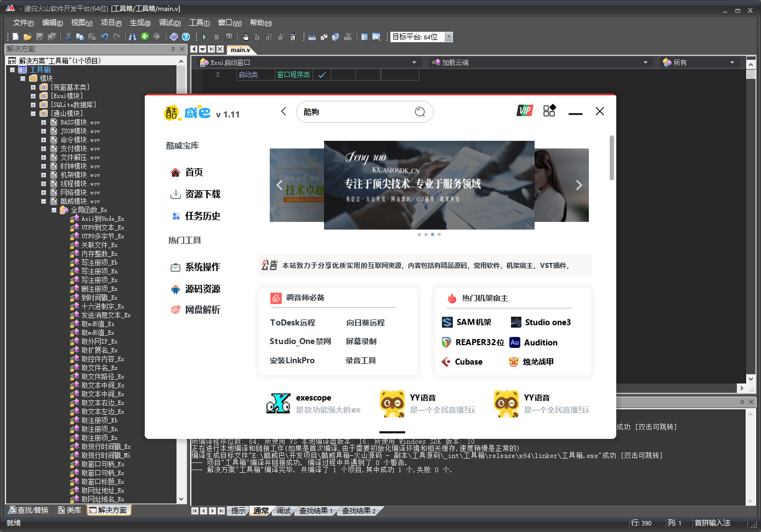
Task: Click the binoculars Find toolbar icon
Action: click(133, 37)
